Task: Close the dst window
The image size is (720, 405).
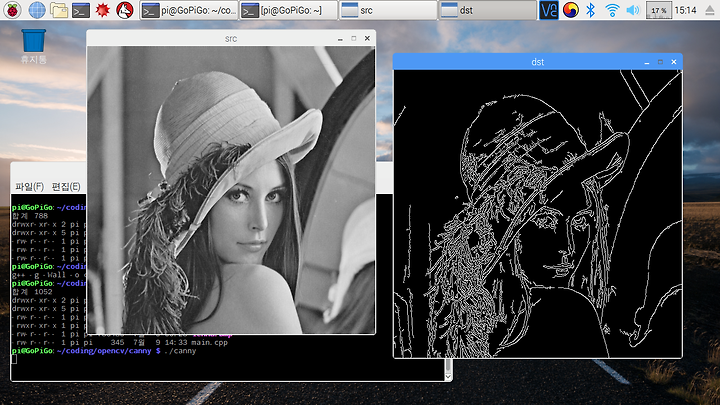Action: pos(674,62)
